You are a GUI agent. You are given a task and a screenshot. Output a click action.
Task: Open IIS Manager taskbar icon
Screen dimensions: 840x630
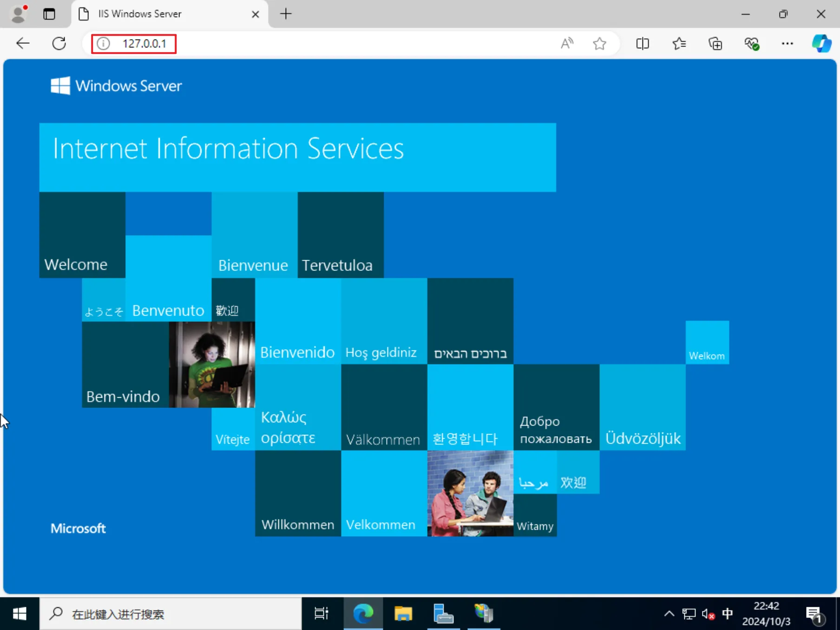[x=483, y=614]
